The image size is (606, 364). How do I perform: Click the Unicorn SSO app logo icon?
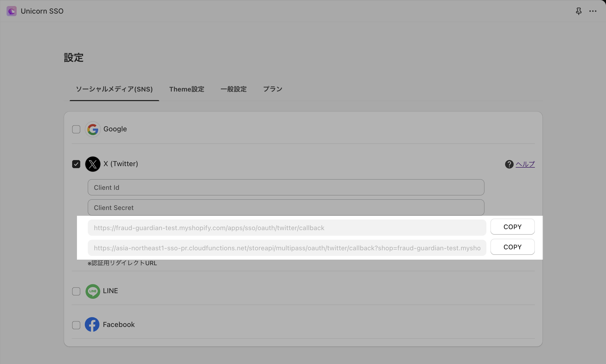(x=12, y=11)
